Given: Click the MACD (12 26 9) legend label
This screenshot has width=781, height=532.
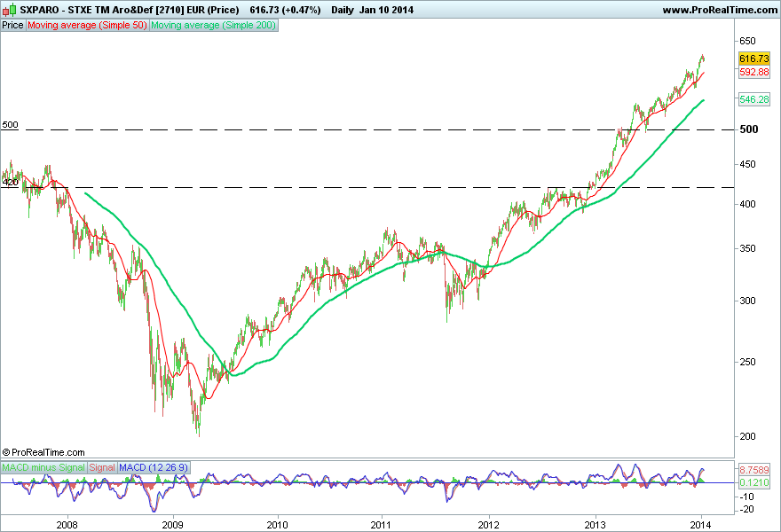Looking at the screenshot, I should (154, 468).
